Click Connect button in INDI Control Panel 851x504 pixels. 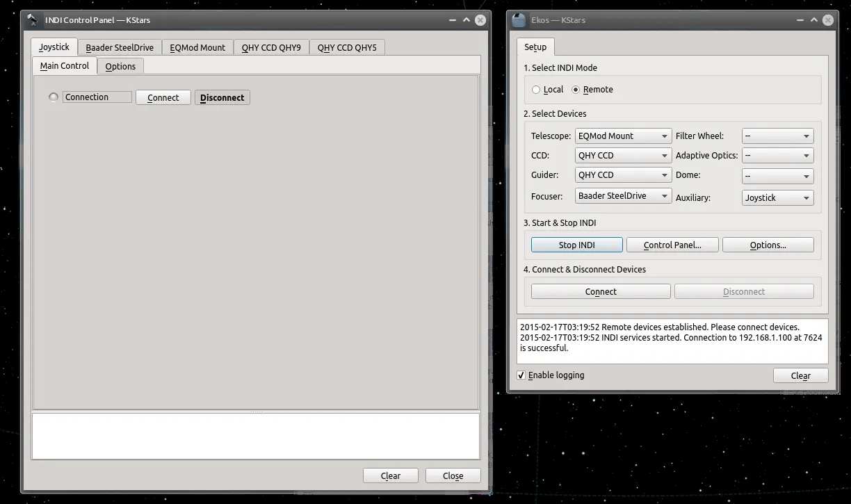(x=163, y=98)
